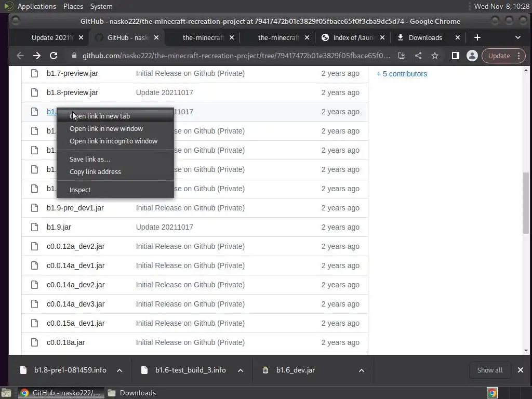
Task: Open the Applications menu
Action: coord(37,6)
